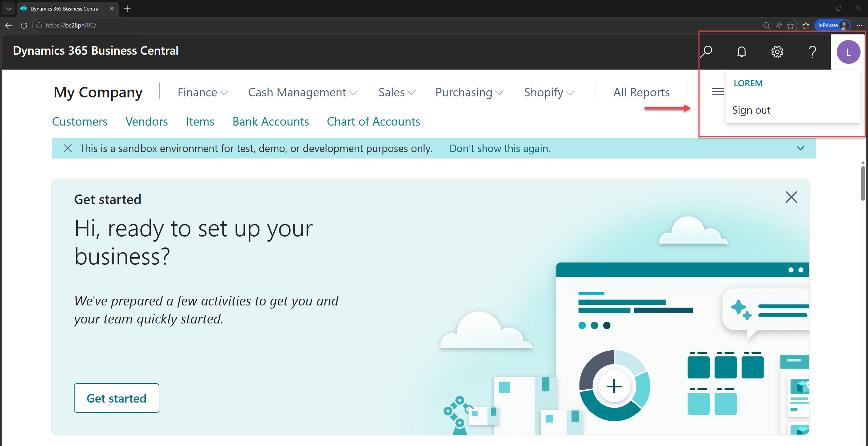Image resolution: width=868 pixels, height=446 pixels.
Task: Expand the Cash Management menu
Action: click(303, 92)
